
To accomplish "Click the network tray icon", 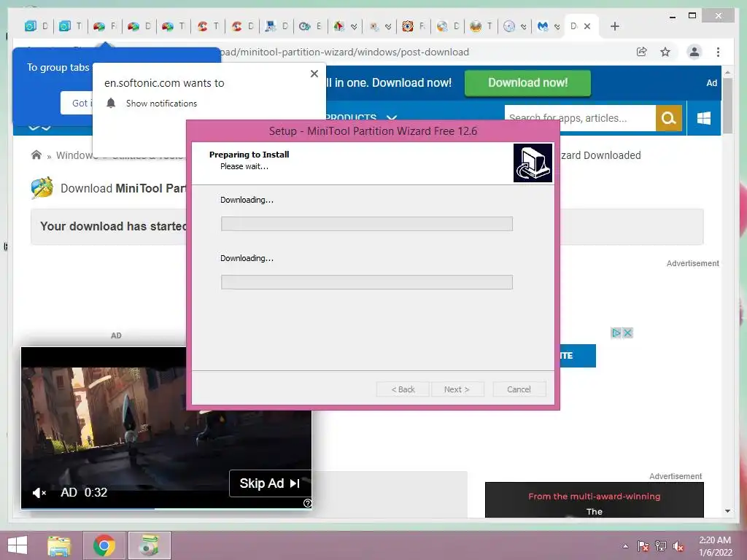I will 661,546.
